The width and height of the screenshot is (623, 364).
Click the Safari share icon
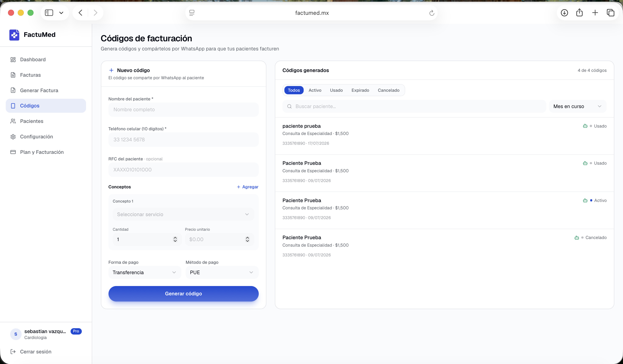pos(580,13)
